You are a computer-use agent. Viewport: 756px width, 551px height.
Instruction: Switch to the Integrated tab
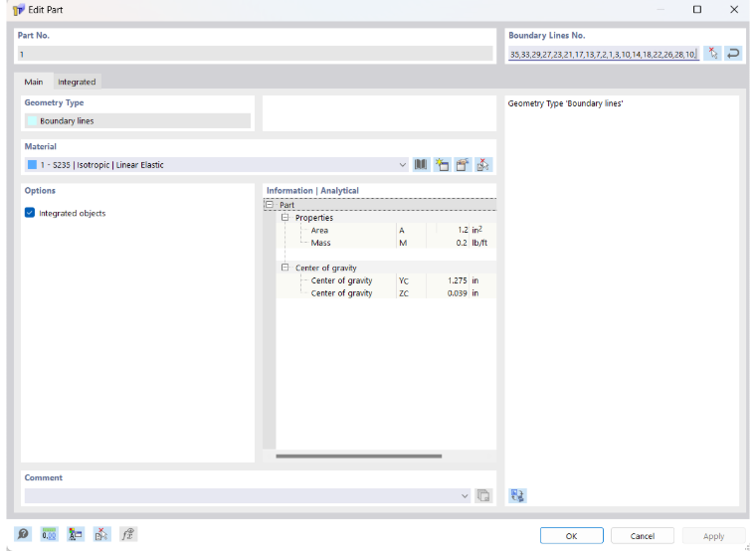tap(77, 82)
